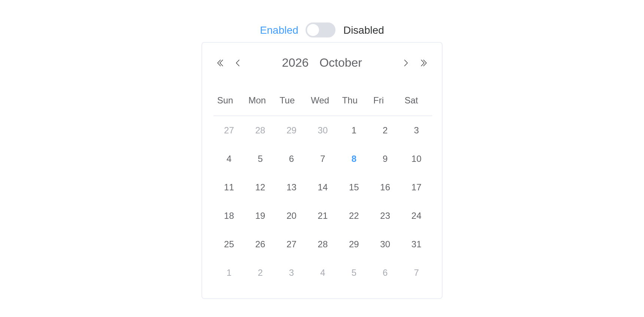
Task: Click the Disabled label
Action: [364, 30]
